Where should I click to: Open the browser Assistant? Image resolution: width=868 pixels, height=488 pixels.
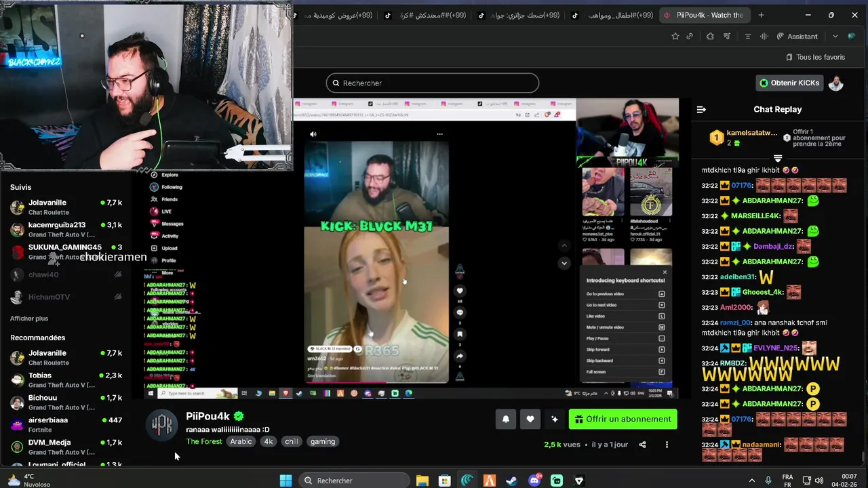[797, 36]
